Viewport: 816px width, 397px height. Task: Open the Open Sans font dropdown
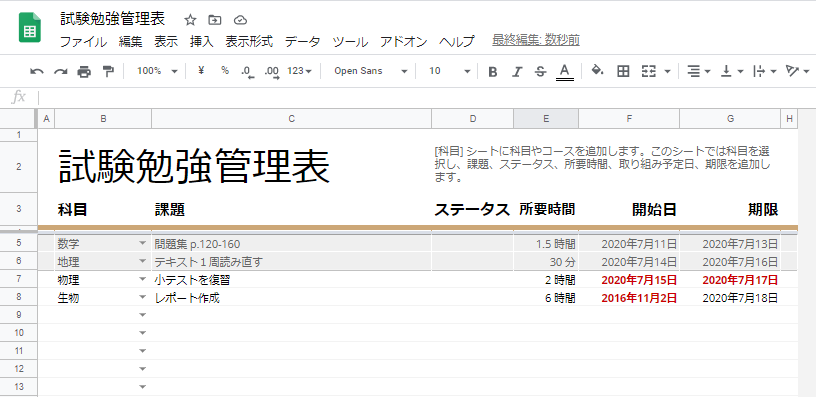tap(371, 71)
